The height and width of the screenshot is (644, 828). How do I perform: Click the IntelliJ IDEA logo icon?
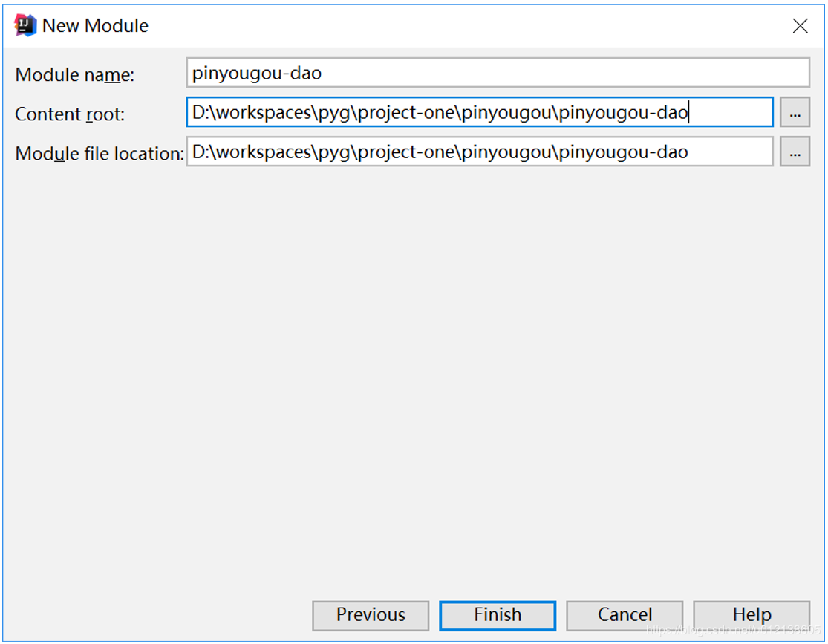pos(25,25)
